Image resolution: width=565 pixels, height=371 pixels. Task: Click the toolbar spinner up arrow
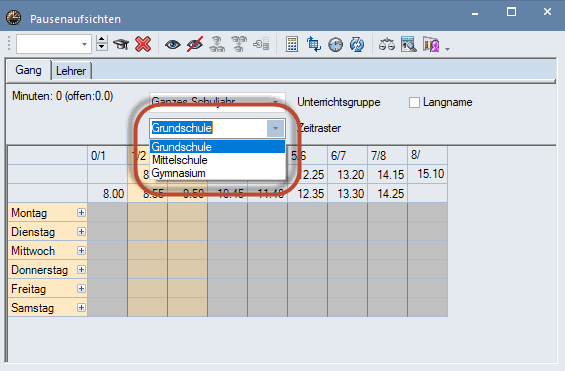coord(102,40)
